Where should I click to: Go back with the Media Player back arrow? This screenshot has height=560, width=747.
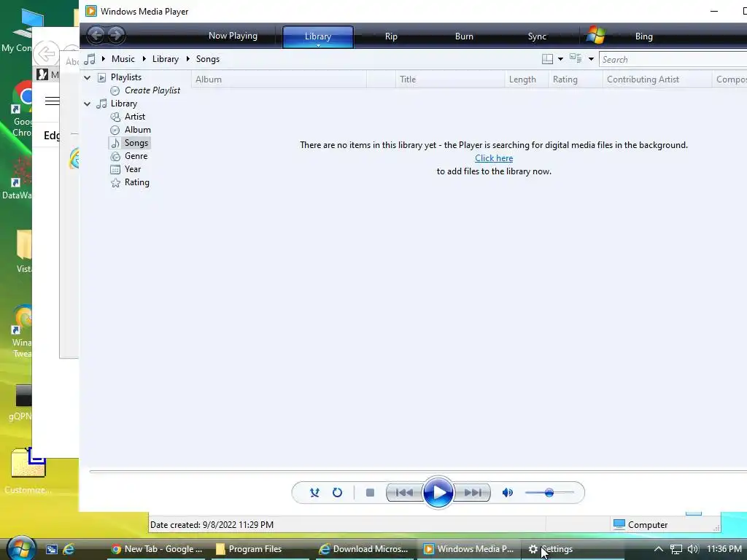pyautogui.click(x=96, y=35)
